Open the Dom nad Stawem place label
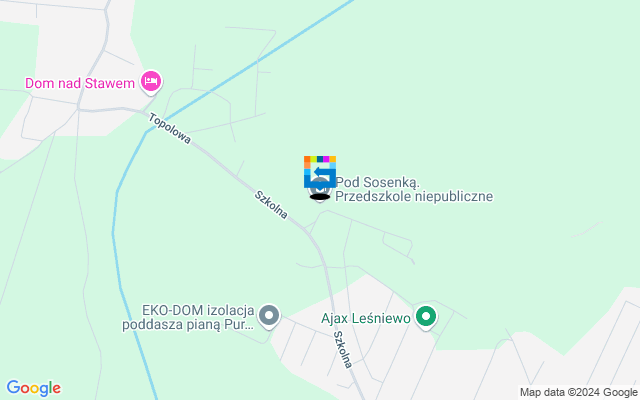This screenshot has width=640, height=400. (x=80, y=83)
